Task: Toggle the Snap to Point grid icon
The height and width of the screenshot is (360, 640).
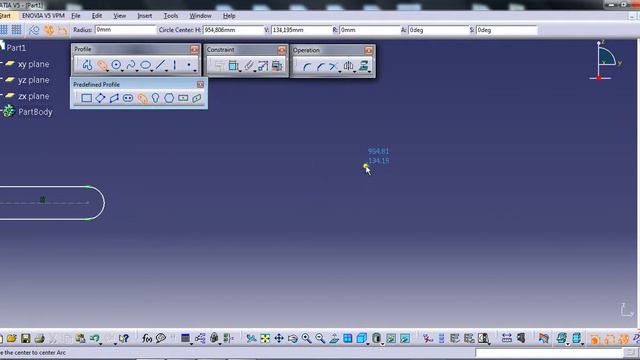Action: 16,30
